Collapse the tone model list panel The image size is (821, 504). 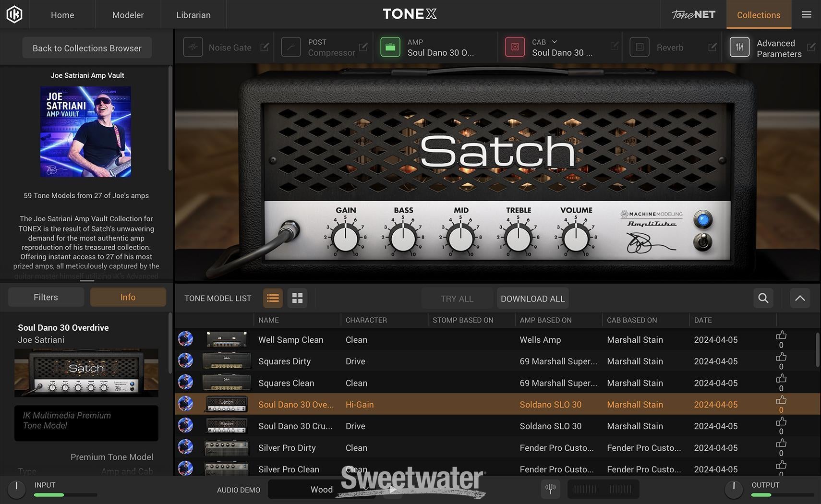pos(800,298)
